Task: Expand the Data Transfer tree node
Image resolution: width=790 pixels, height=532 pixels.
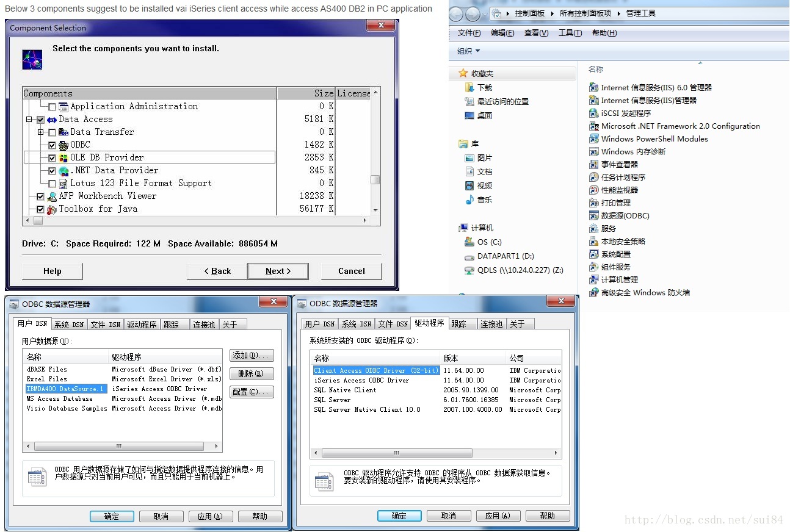Action: (x=40, y=132)
